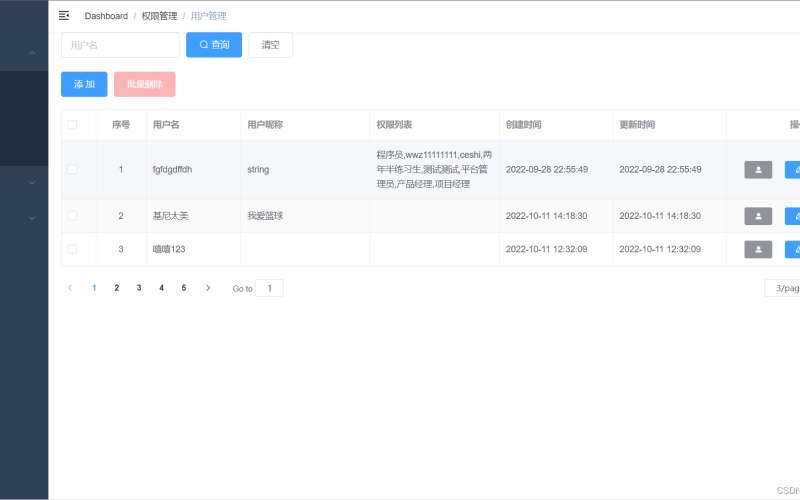
Task: Check the row for fgfdgdffdh
Action: (72, 169)
